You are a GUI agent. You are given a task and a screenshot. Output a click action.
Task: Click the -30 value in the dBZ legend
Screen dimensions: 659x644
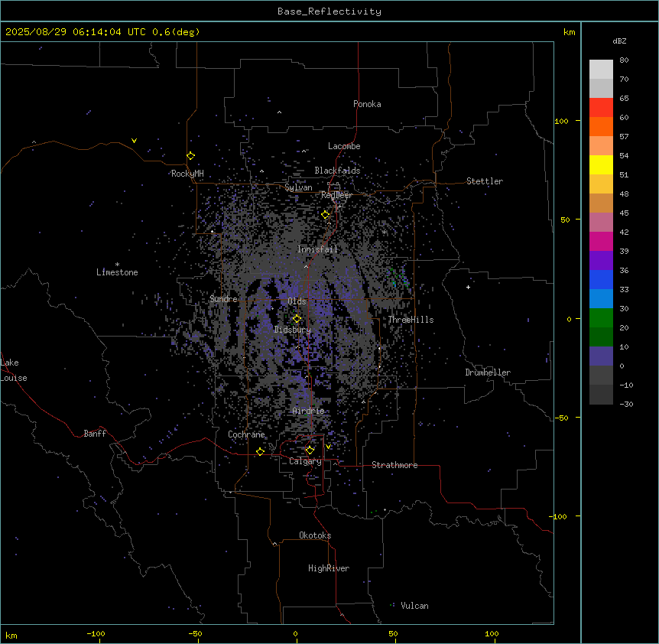click(x=626, y=404)
